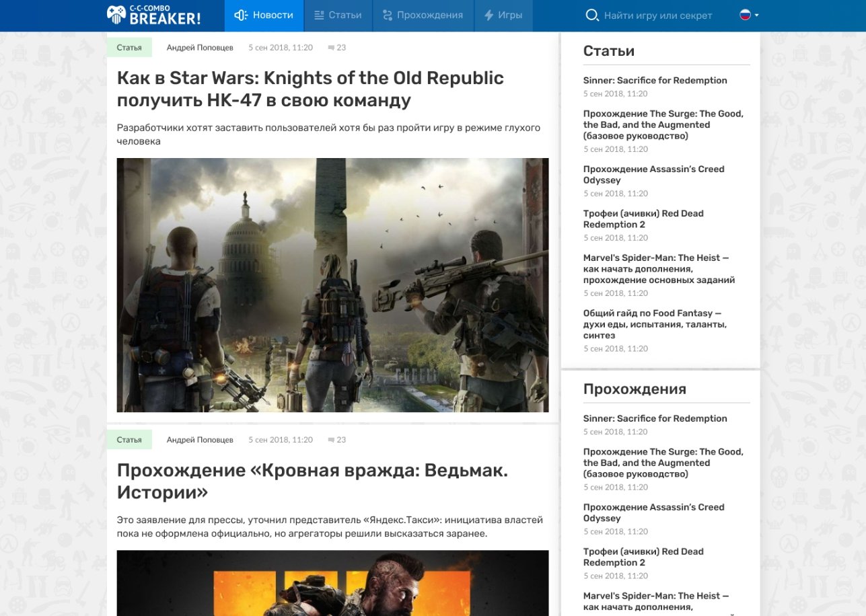Click the Ведьмак article cover image
Image resolution: width=866 pixels, height=616 pixels.
click(332, 583)
